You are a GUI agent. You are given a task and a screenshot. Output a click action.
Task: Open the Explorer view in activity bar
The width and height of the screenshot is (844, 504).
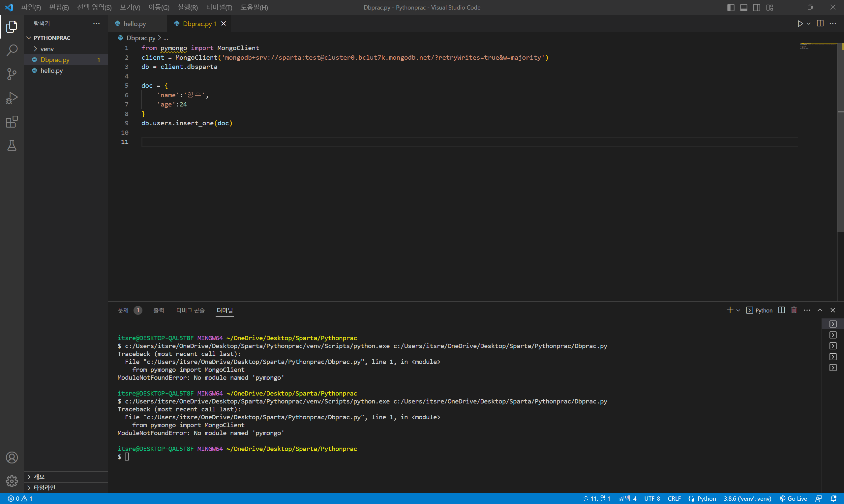pyautogui.click(x=12, y=26)
